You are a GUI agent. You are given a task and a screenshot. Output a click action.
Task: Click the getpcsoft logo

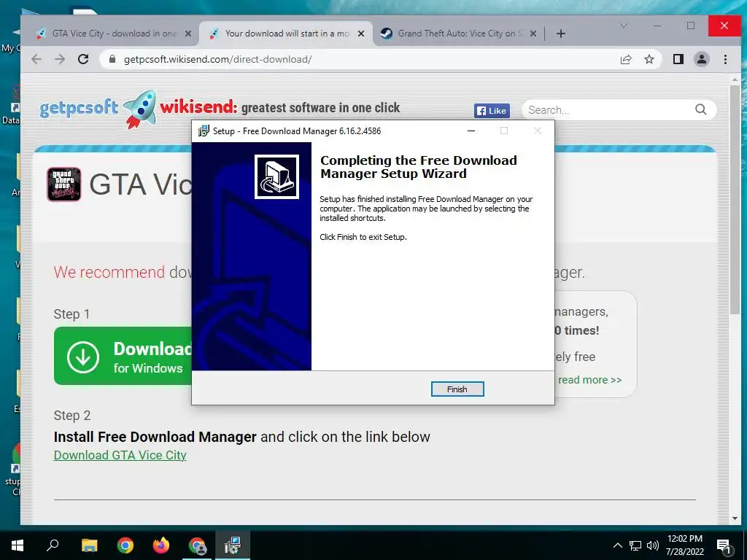pos(79,108)
